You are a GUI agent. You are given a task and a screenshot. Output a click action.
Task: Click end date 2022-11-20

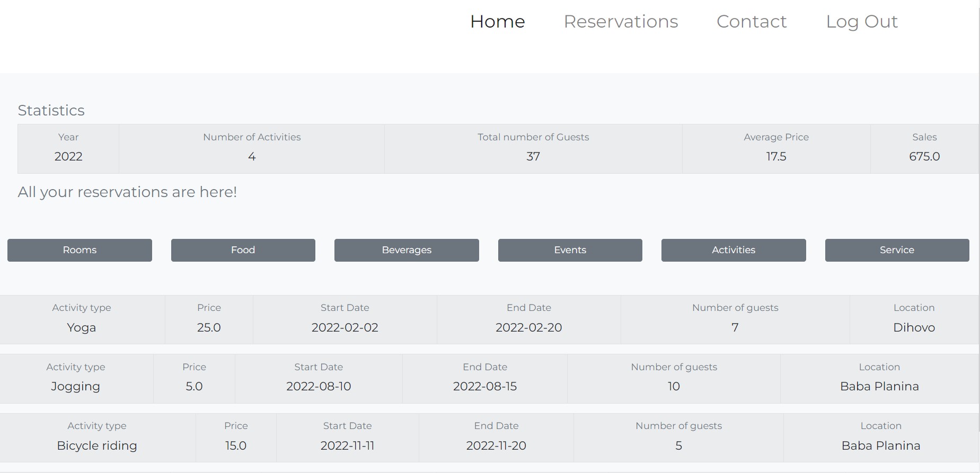click(x=496, y=445)
